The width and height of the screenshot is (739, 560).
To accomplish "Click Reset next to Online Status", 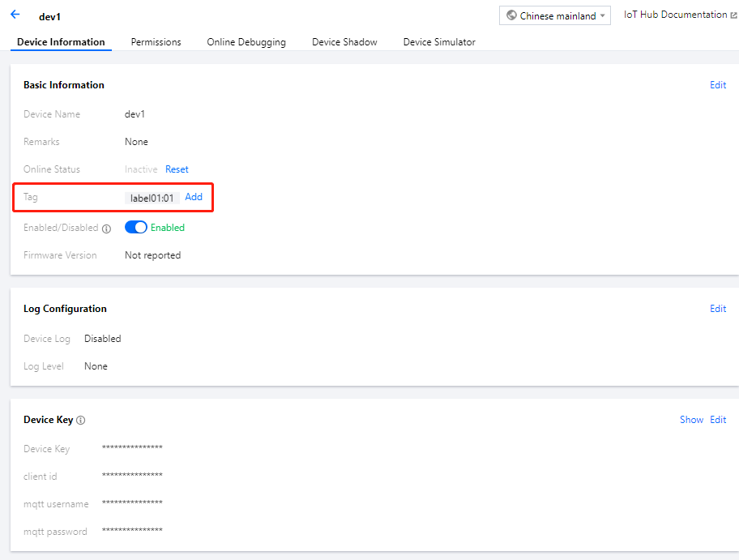I will click(x=177, y=169).
